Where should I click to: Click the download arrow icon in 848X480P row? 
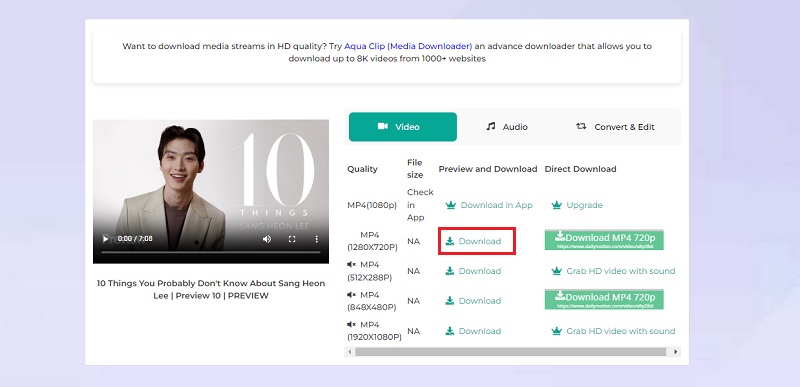pos(449,301)
